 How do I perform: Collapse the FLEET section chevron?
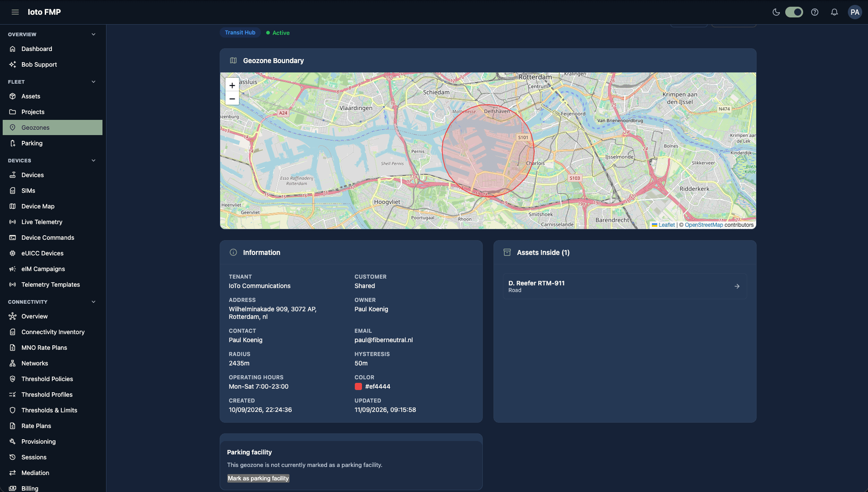tap(94, 82)
